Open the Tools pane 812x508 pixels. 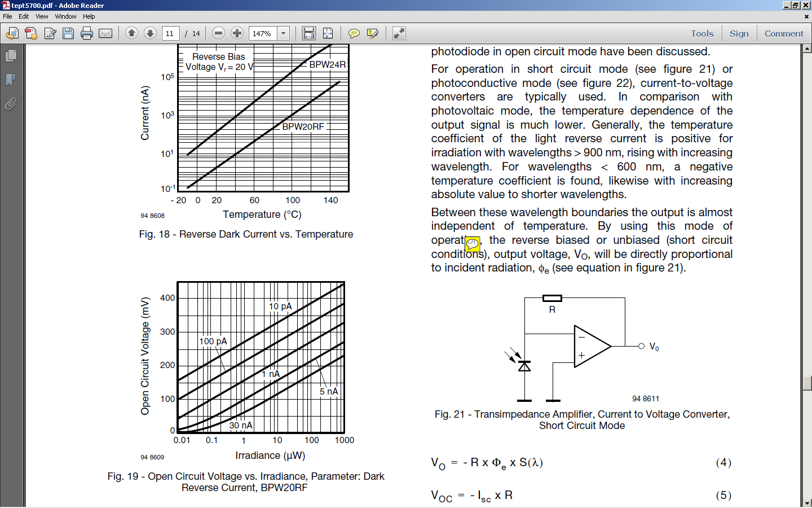coord(702,33)
